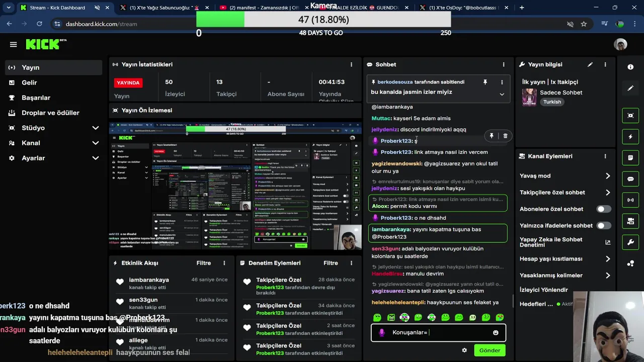Select Gelir in sidebar
Image resolution: width=644 pixels, height=362 pixels.
coord(53,82)
